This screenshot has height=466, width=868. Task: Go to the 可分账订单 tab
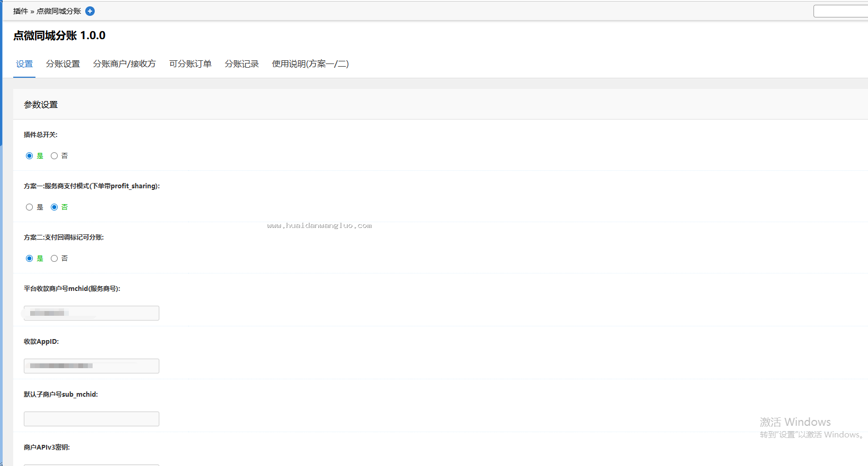[191, 64]
